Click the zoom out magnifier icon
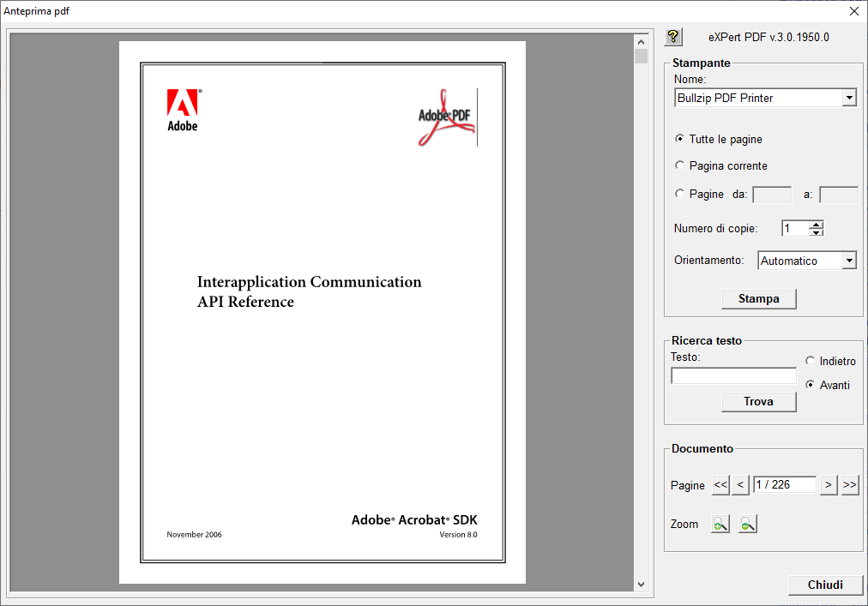This screenshot has width=868, height=606. click(748, 524)
